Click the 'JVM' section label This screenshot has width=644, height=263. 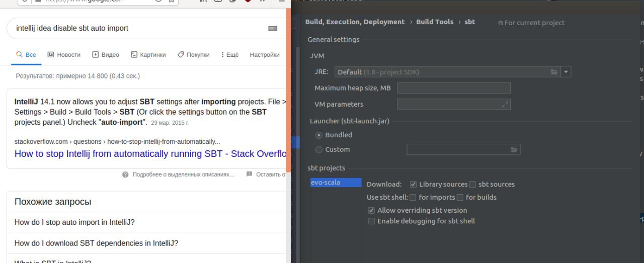[x=317, y=56]
